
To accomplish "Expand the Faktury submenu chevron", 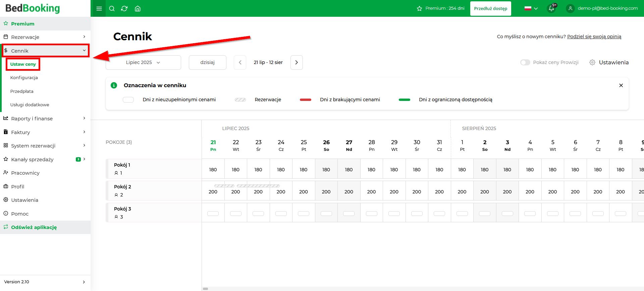I will coord(84,132).
